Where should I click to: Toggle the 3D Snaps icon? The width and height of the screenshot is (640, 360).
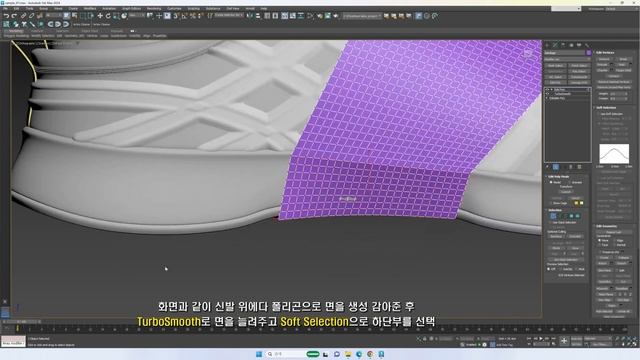click(x=176, y=16)
